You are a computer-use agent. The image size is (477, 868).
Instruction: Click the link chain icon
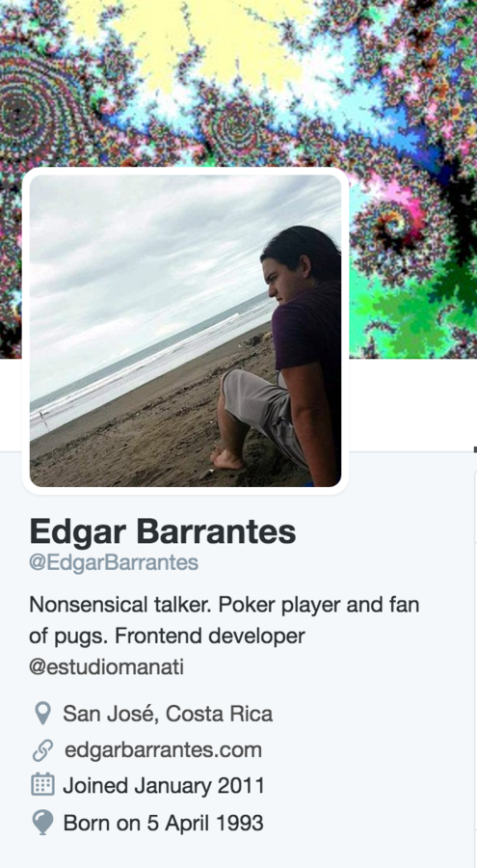coord(42,750)
